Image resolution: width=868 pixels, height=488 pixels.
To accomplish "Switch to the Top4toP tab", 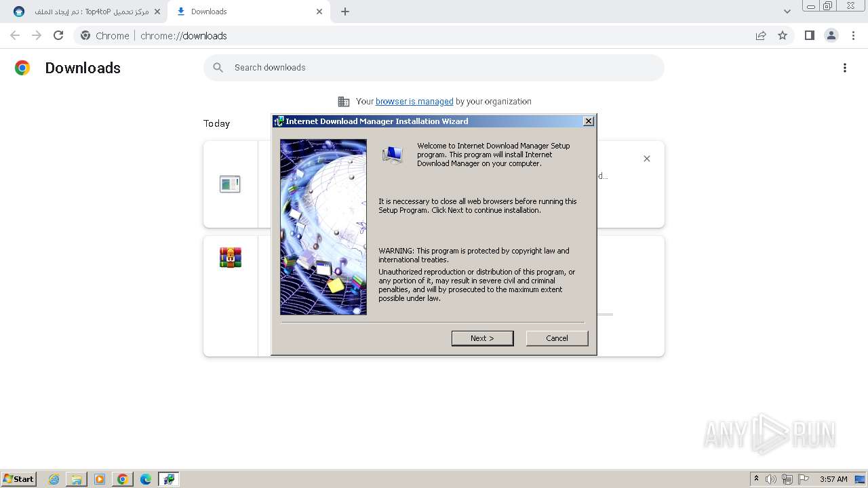I will coord(86,12).
